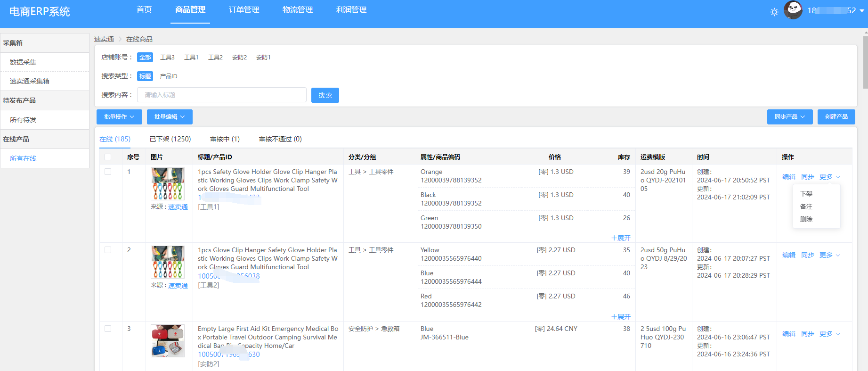Choose 备注 from the more menu
Image resolution: width=868 pixels, height=371 pixels.
pos(806,206)
